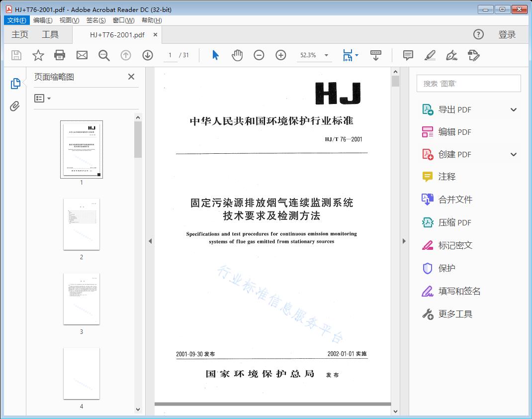
Task: Expand the 导出 PDF chevron
Action: click(x=513, y=109)
